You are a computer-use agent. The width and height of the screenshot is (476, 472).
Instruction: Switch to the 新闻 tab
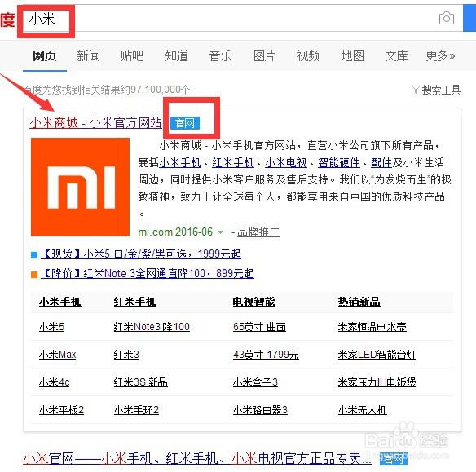pyautogui.click(x=88, y=56)
